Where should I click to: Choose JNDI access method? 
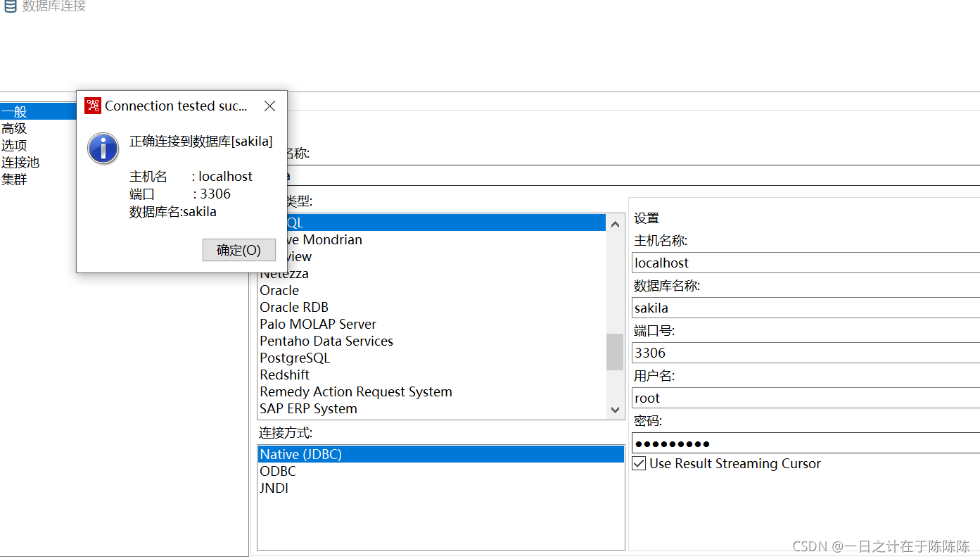(x=440, y=488)
